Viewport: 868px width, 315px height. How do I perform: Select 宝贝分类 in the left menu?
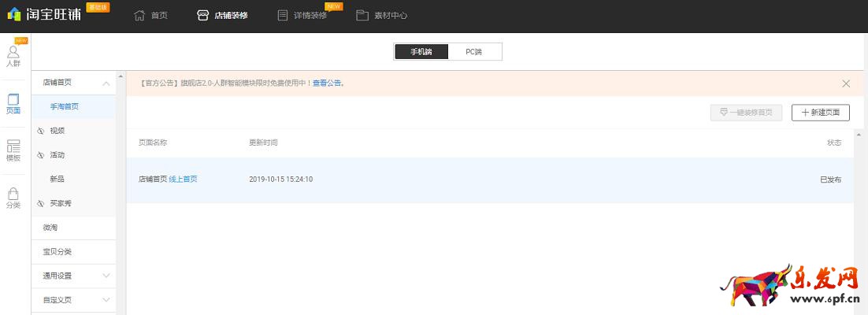(x=57, y=252)
